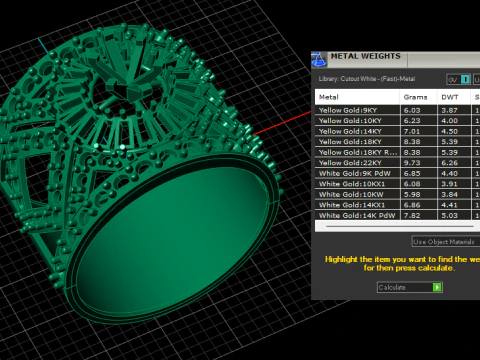
Task: Click the 6.26 DWT value
Action: click(x=450, y=163)
